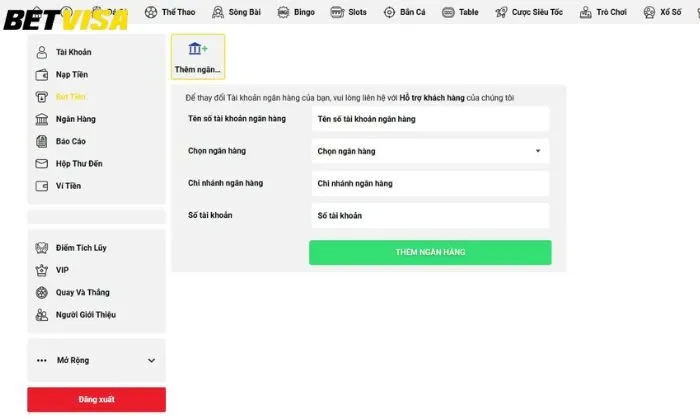Open Quay Và Thắng wheel icon
This screenshot has width=700, height=420.
[41, 292]
